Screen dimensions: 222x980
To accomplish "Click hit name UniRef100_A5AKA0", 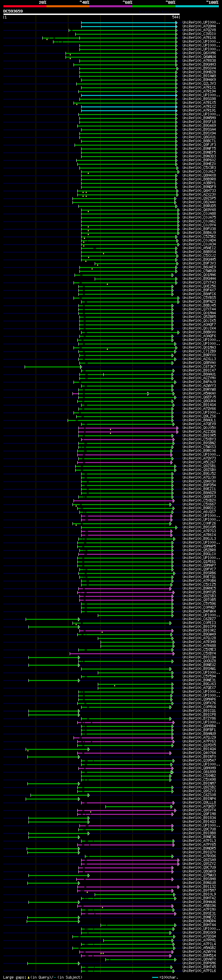I will click(x=199, y=394).
